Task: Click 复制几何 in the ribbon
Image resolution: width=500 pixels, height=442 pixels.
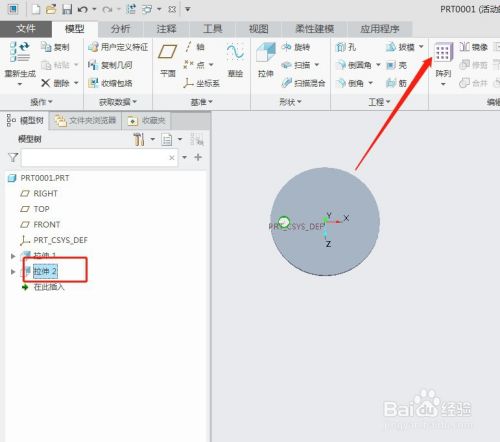Action: [x=110, y=65]
